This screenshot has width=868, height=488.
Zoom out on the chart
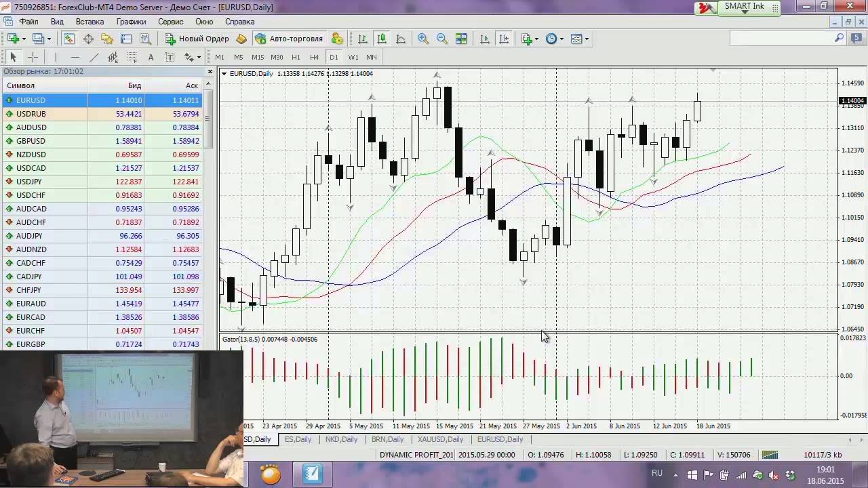[442, 39]
